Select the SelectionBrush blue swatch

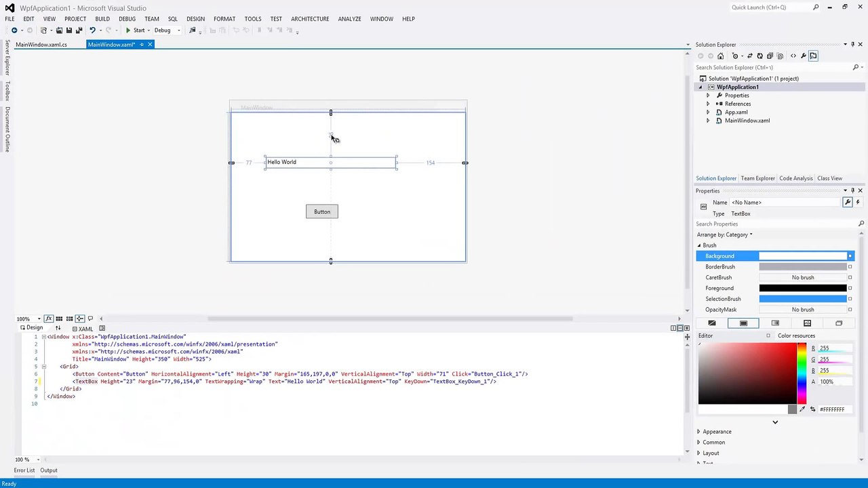[x=803, y=299]
